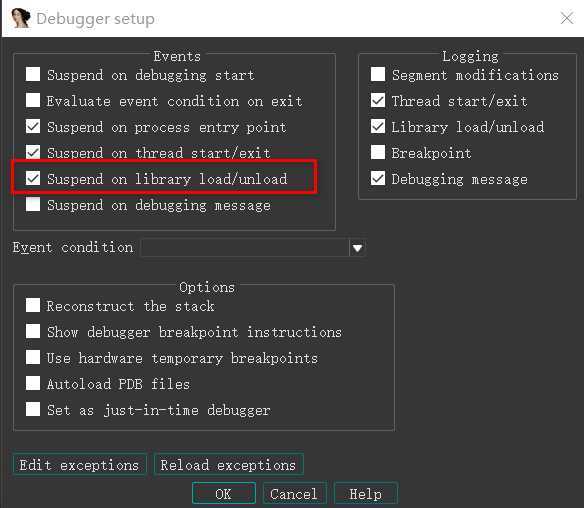
Task: Check Segment modifications logging option
Action: click(x=378, y=74)
